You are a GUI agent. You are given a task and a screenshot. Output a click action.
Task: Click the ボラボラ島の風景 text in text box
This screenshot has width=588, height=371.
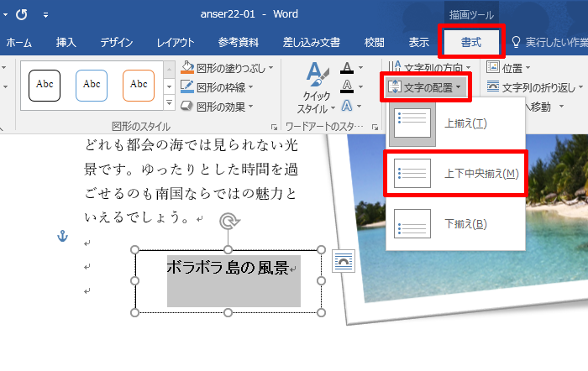[x=228, y=268]
